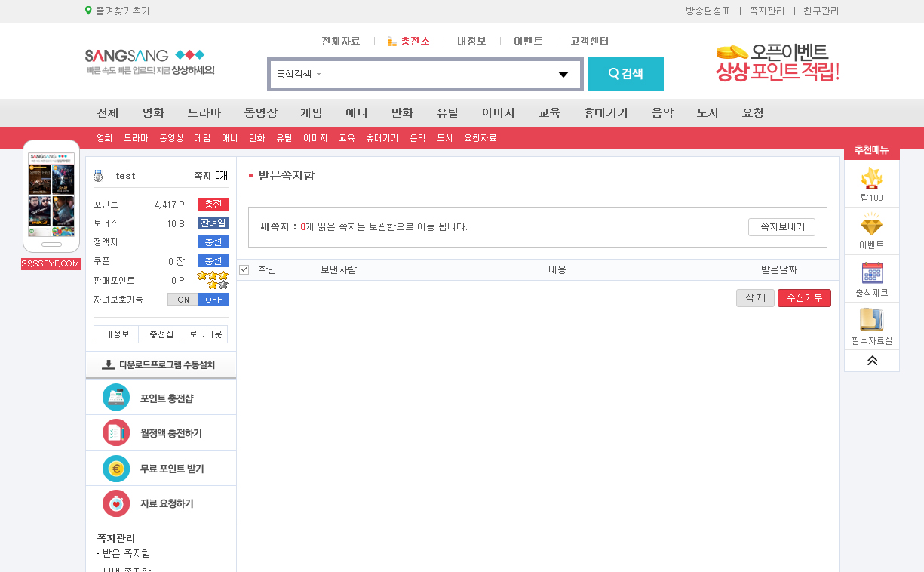
Task: Open the 통합검색 category dropdown
Action: click(x=299, y=74)
